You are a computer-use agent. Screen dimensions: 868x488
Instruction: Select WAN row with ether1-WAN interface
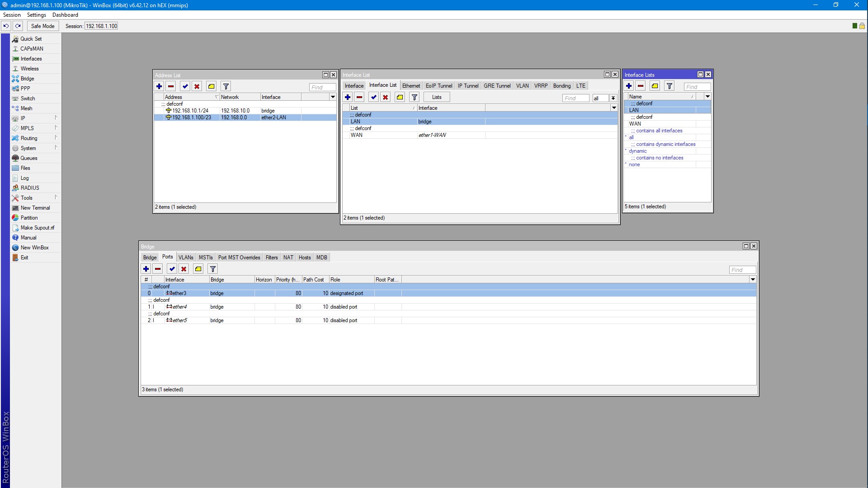pos(480,135)
